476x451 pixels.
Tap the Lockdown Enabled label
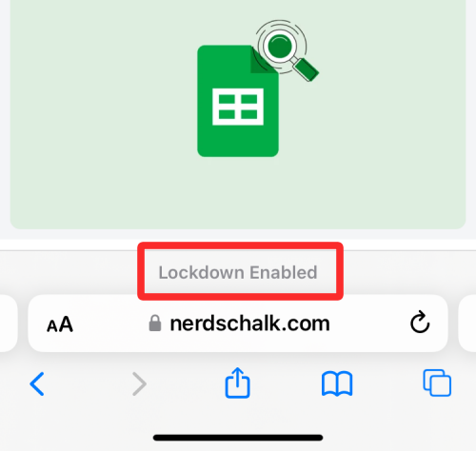click(x=238, y=272)
